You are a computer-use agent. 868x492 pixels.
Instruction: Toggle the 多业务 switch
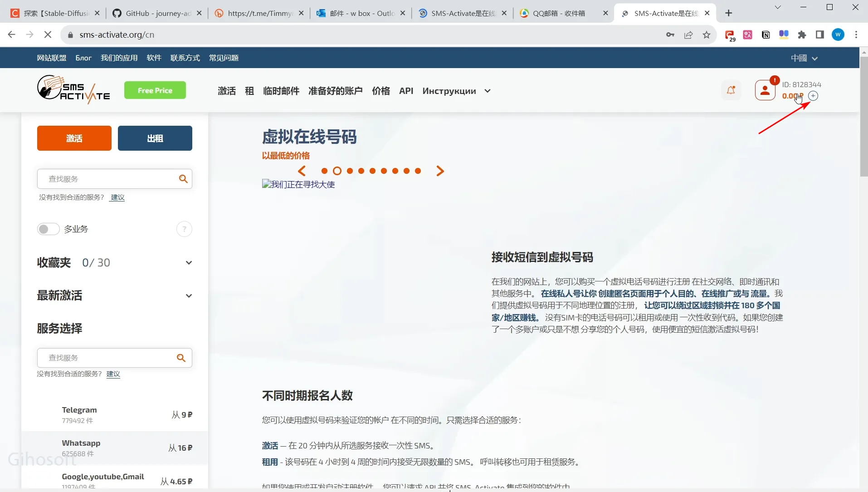click(x=49, y=229)
